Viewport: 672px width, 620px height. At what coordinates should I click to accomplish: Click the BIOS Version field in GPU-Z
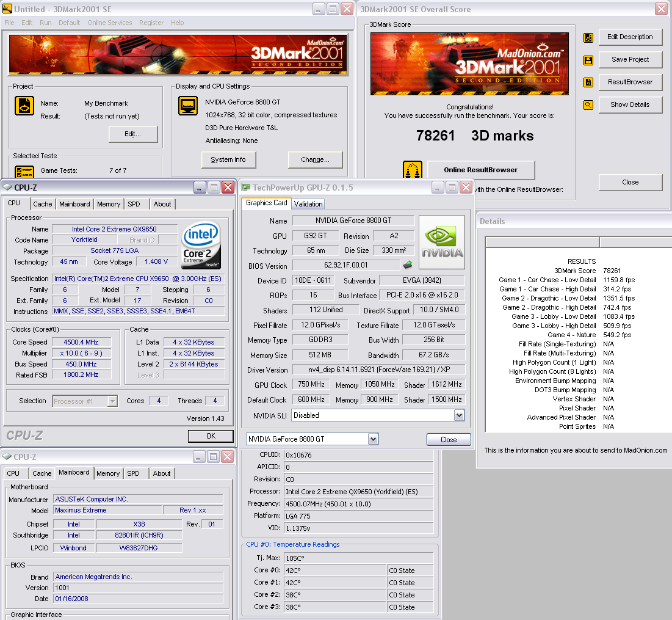coord(345,265)
